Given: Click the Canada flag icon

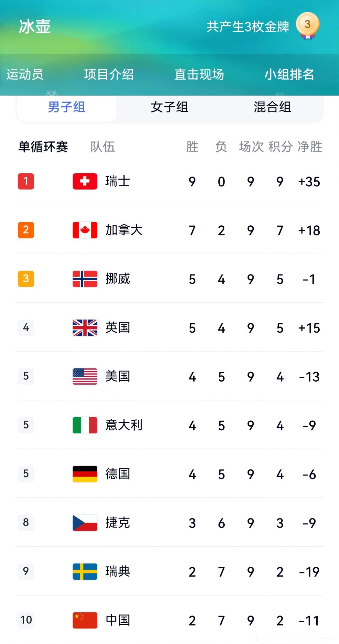Looking at the screenshot, I should pyautogui.click(x=85, y=230).
